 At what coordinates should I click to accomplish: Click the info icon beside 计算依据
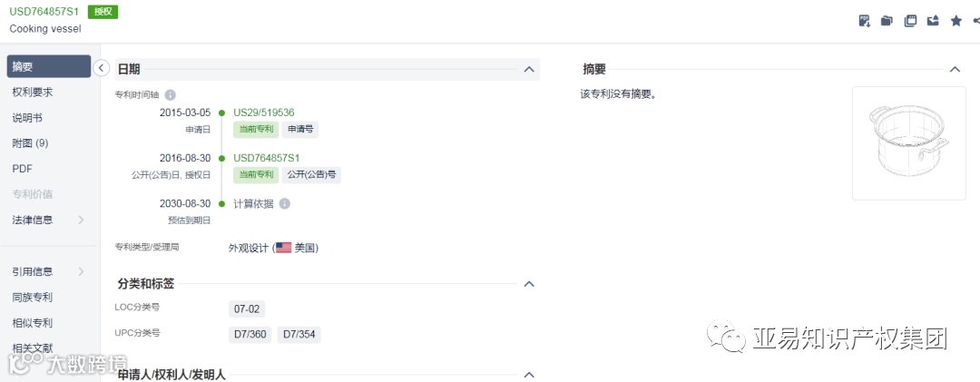[x=284, y=204]
